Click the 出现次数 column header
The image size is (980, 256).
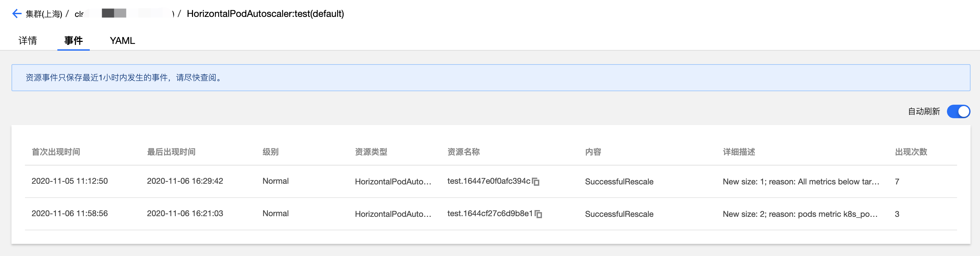pyautogui.click(x=911, y=152)
